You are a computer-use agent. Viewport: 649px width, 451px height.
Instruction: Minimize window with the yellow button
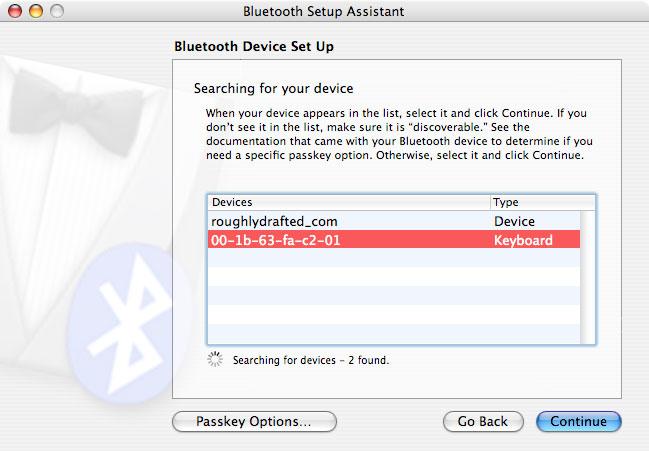pyautogui.click(x=36, y=11)
